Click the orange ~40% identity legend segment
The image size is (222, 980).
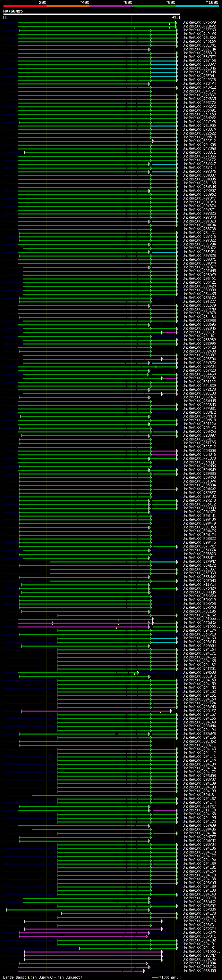point(68,6)
